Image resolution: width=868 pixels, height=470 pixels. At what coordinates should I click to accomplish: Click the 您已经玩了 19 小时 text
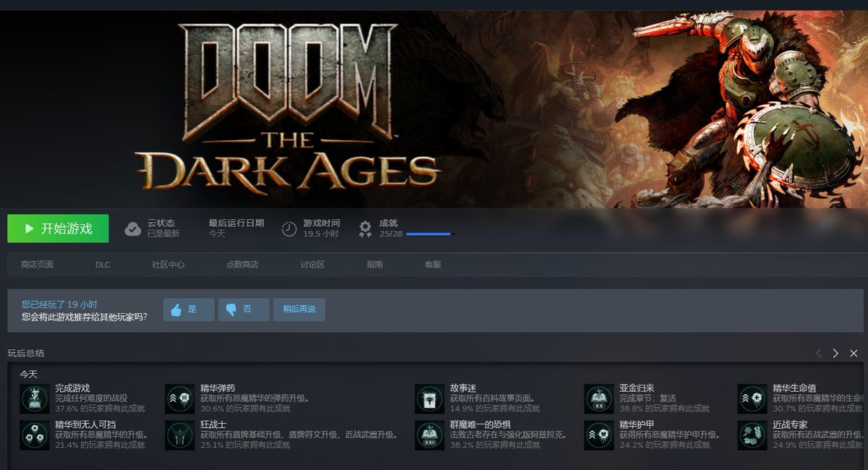point(59,304)
